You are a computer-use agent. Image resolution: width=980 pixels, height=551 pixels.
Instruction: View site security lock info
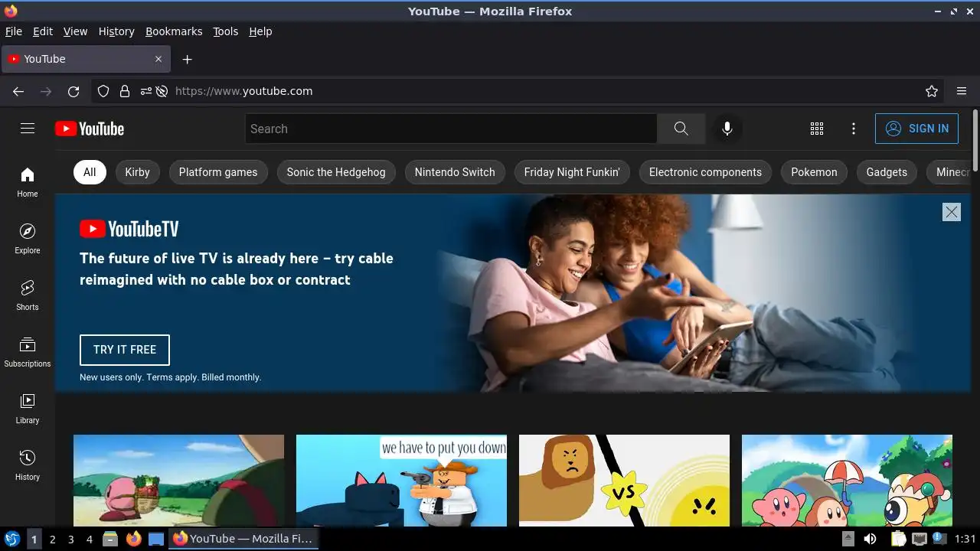click(x=124, y=91)
